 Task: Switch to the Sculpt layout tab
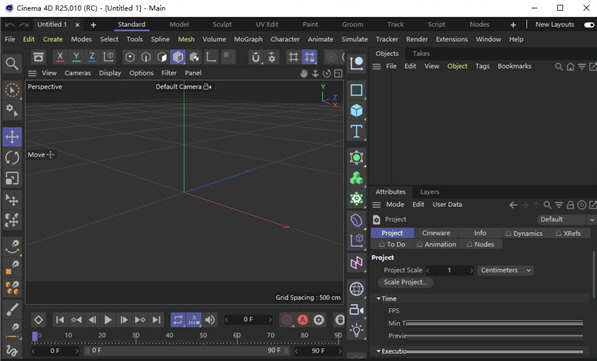[222, 24]
